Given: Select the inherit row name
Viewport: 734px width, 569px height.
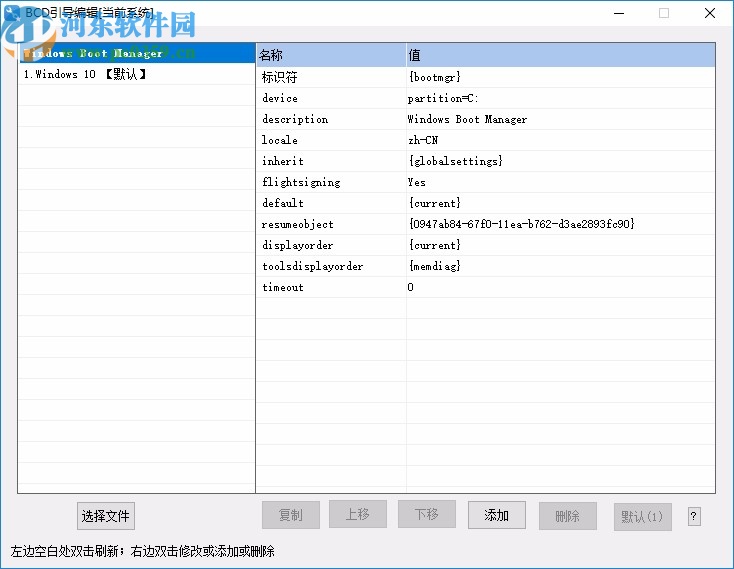Looking at the screenshot, I should coord(283,161).
